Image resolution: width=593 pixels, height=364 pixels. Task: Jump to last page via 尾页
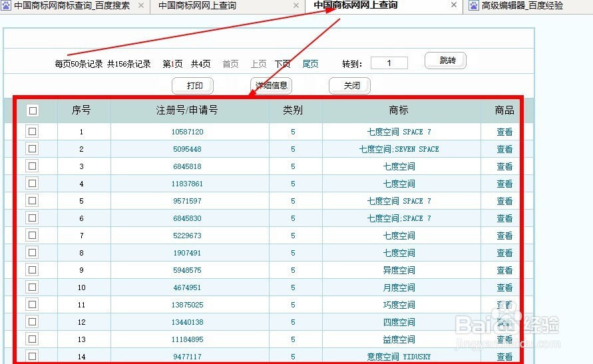click(311, 64)
